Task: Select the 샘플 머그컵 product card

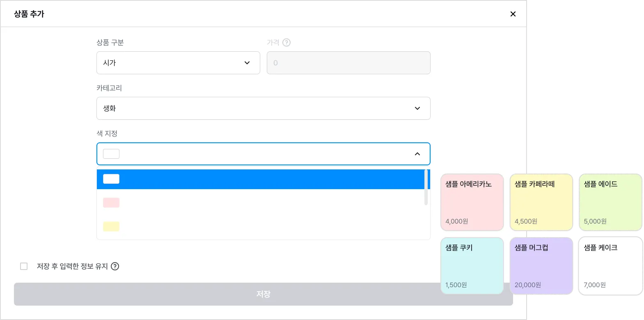Action: [541, 266]
